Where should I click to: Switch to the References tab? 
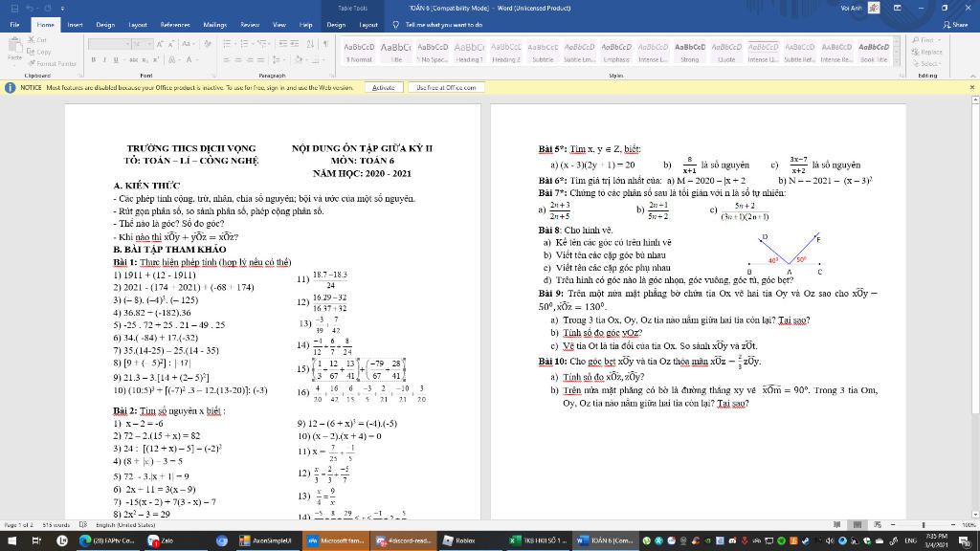click(175, 25)
